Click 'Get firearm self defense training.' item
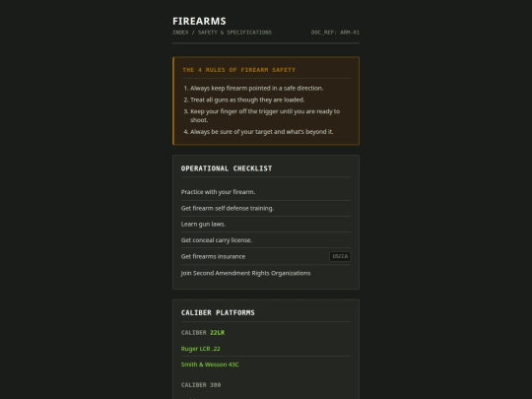This screenshot has height=399, width=532. click(x=266, y=208)
